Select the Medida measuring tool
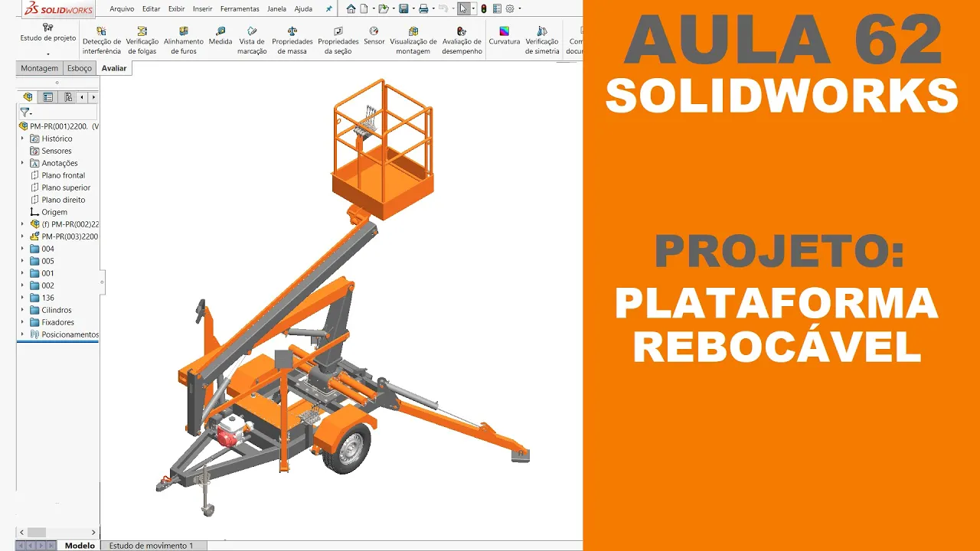The height and width of the screenshot is (551, 980). pos(220,36)
